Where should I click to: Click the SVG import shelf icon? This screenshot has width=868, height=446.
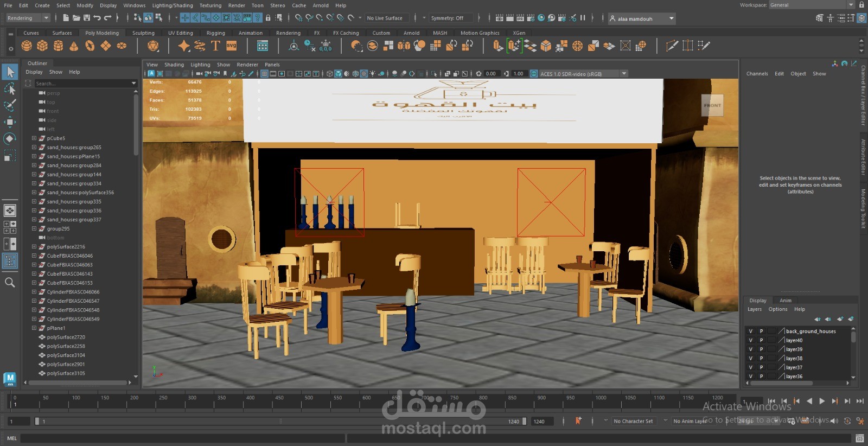click(232, 46)
